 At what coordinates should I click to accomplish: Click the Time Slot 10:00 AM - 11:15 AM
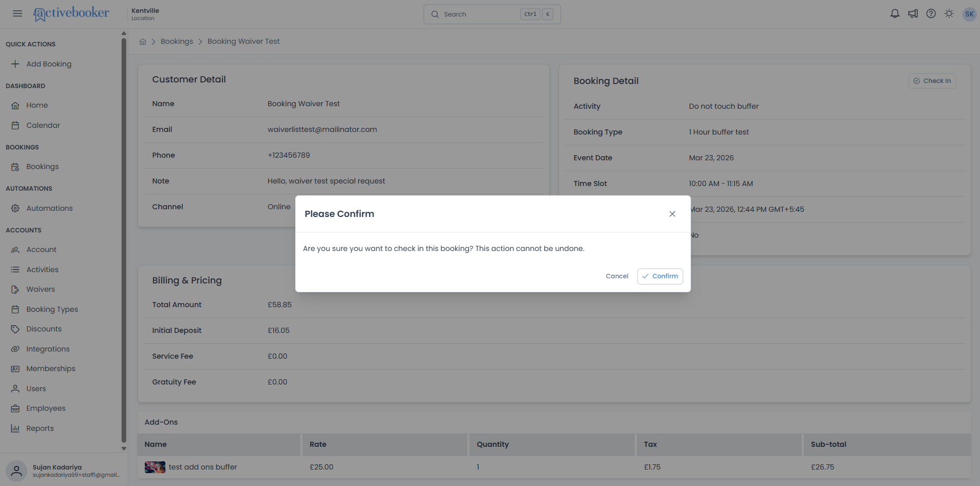point(721,183)
